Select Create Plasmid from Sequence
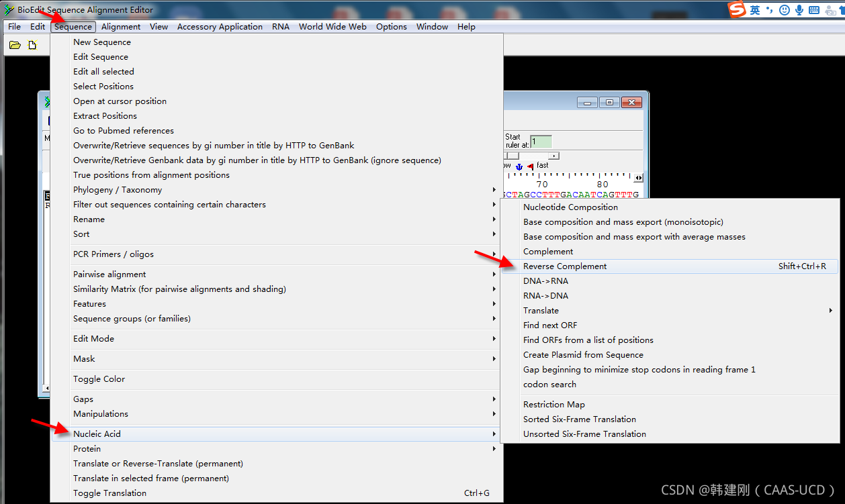The width and height of the screenshot is (845, 504). 670,355
